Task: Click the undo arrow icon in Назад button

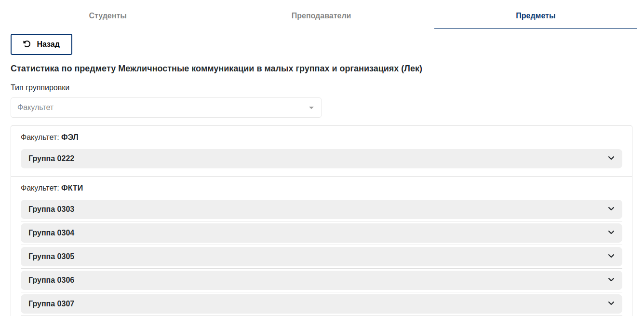Action: click(x=27, y=44)
